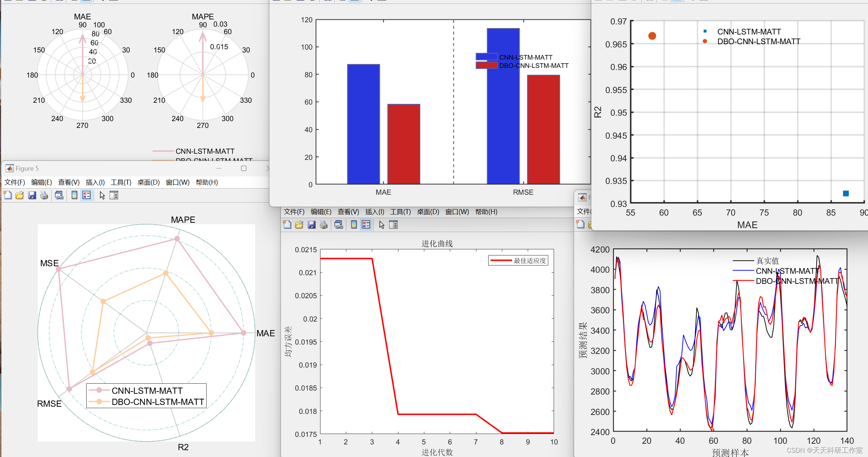The image size is (868, 457).
Task: Open 工具(T) menu in evolution curve window
Action: [x=401, y=212]
